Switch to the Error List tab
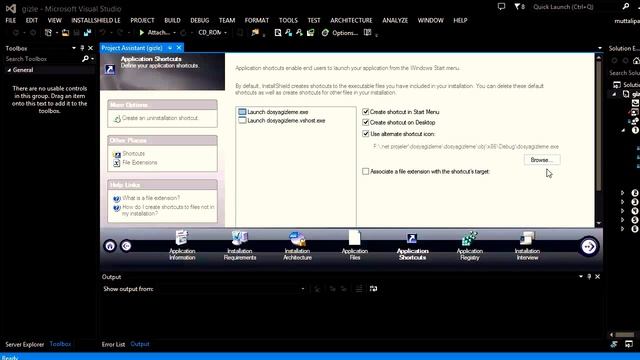 coord(113,344)
